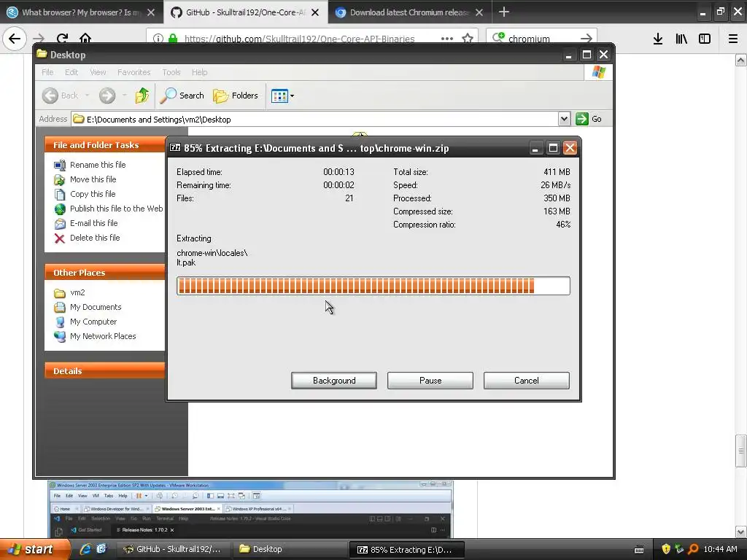Click the site identity info icon
The width and height of the screenshot is (747, 560).
coord(158,39)
